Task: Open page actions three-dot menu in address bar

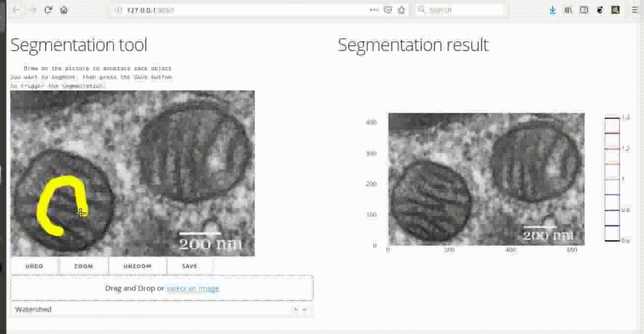Action: (374, 10)
